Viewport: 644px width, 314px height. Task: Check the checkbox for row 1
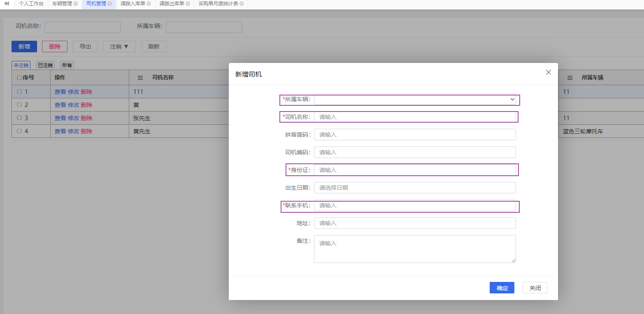19,92
